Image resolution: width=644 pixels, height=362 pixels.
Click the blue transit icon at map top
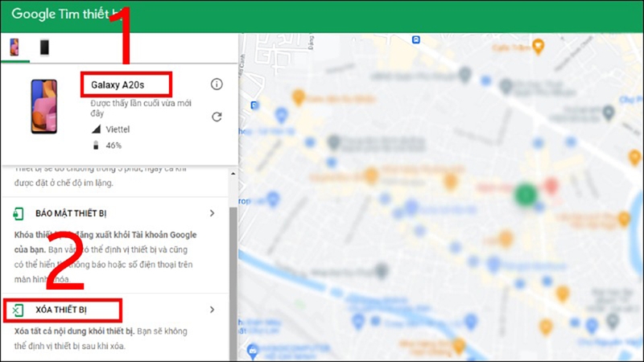(416, 39)
